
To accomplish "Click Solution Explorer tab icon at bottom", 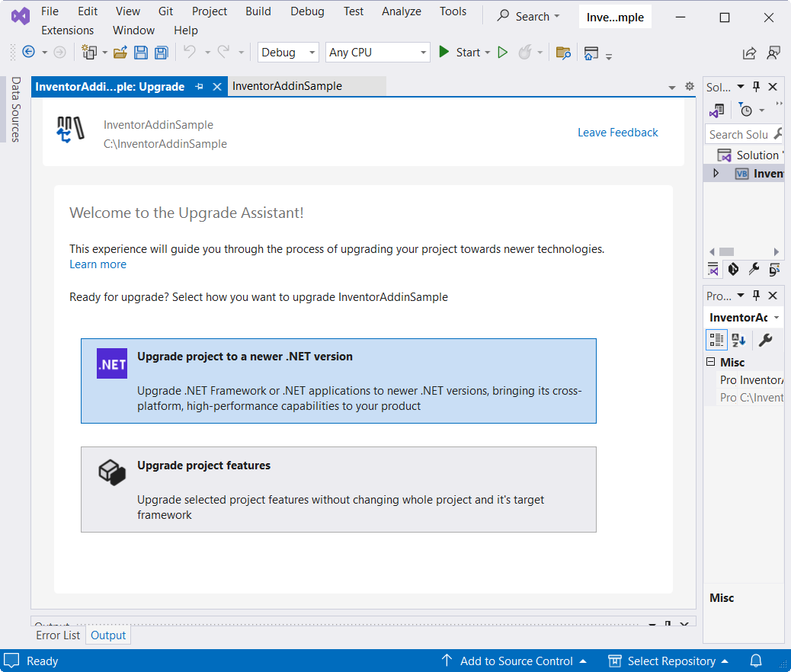I will point(713,270).
